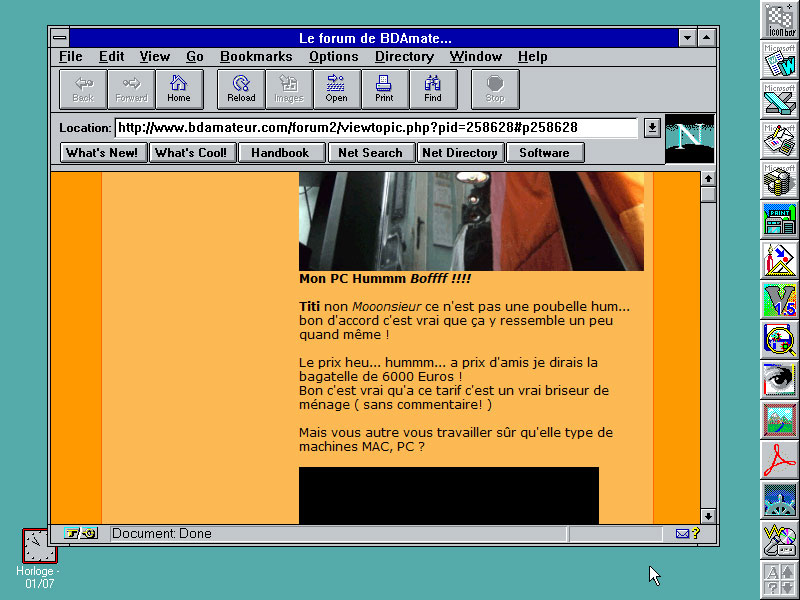The height and width of the screenshot is (600, 800).
Task: Launch the Paint shop building icon
Action: 780,220
